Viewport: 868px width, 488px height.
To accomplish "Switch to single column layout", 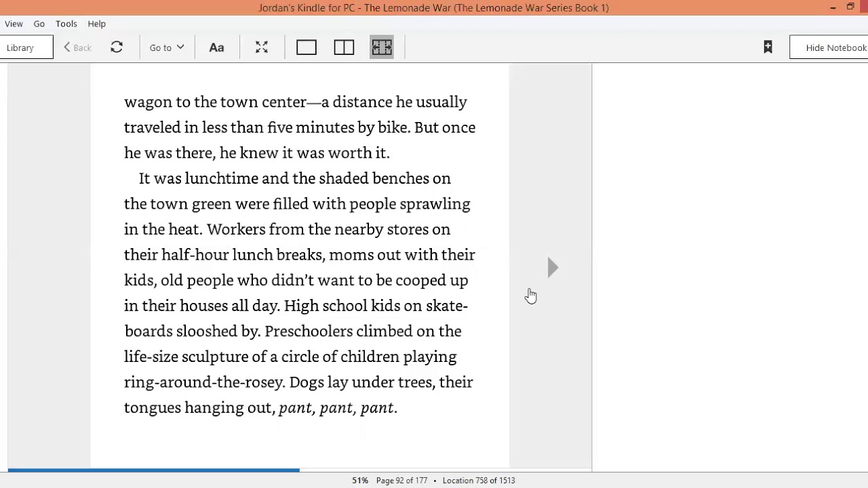I will (307, 47).
